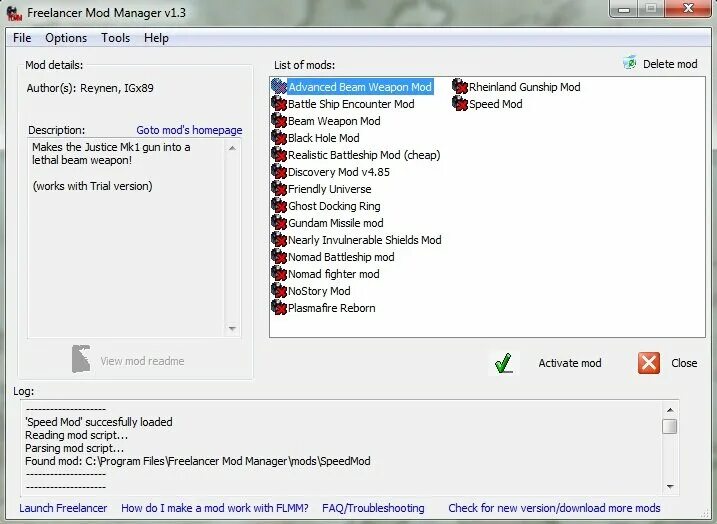This screenshot has height=524, width=717.
Task: Click the Nomad fighter mod icon
Action: [x=279, y=273]
